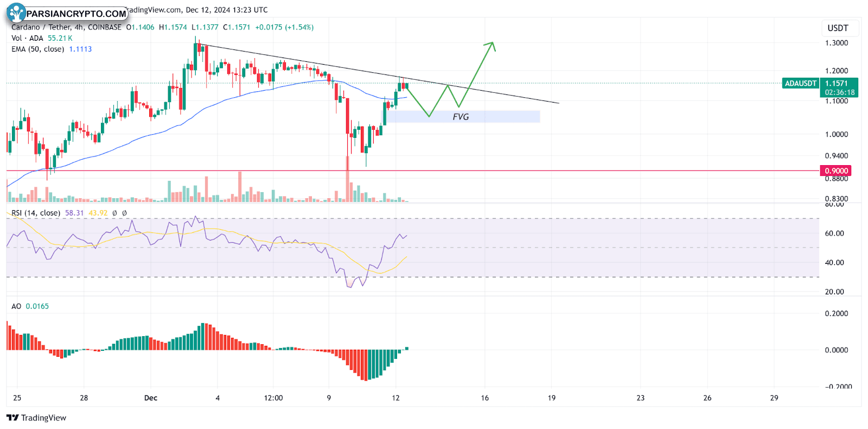
Task: Click the open price O1.1406 in header
Action: coord(140,27)
